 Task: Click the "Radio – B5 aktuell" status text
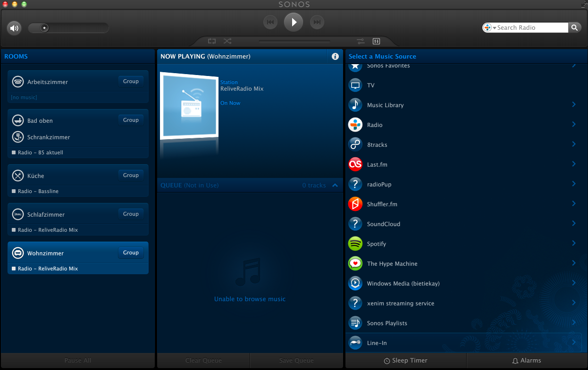41,152
